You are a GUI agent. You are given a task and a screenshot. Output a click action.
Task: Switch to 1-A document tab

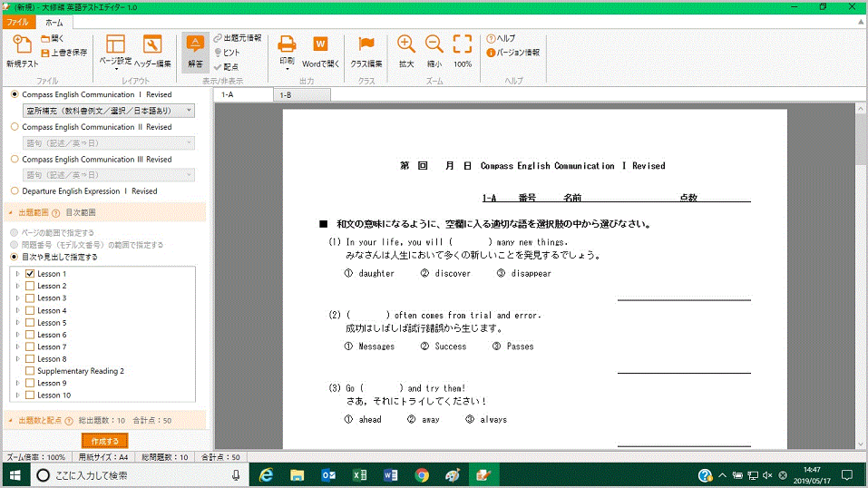[243, 94]
